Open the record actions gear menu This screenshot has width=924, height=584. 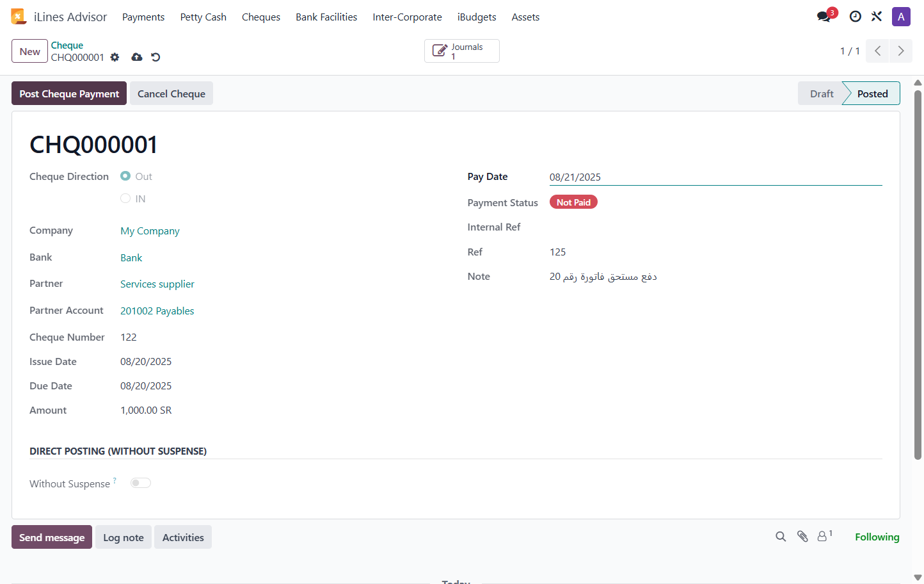[115, 57]
